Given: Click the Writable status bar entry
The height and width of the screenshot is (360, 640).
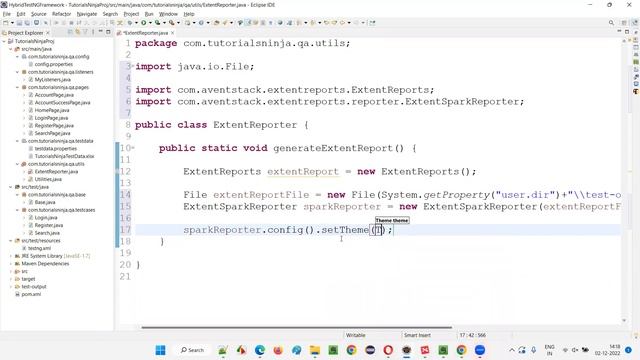Looking at the screenshot, I should tap(356, 335).
